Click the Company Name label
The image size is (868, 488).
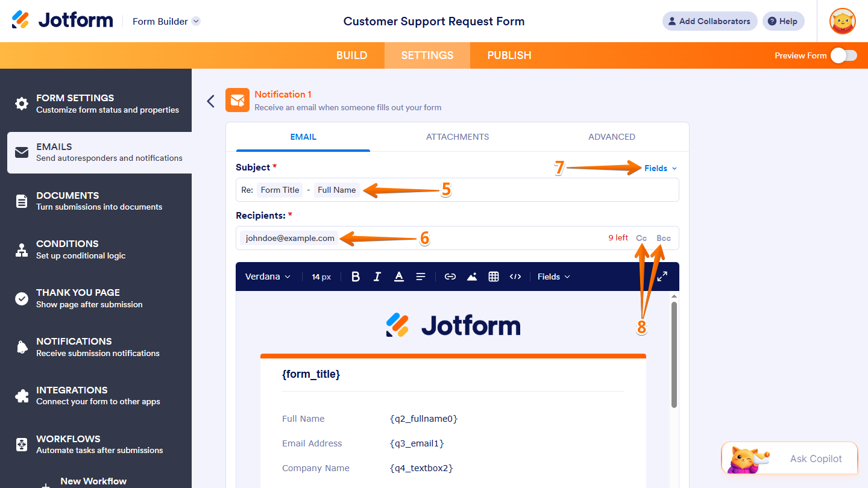click(316, 468)
